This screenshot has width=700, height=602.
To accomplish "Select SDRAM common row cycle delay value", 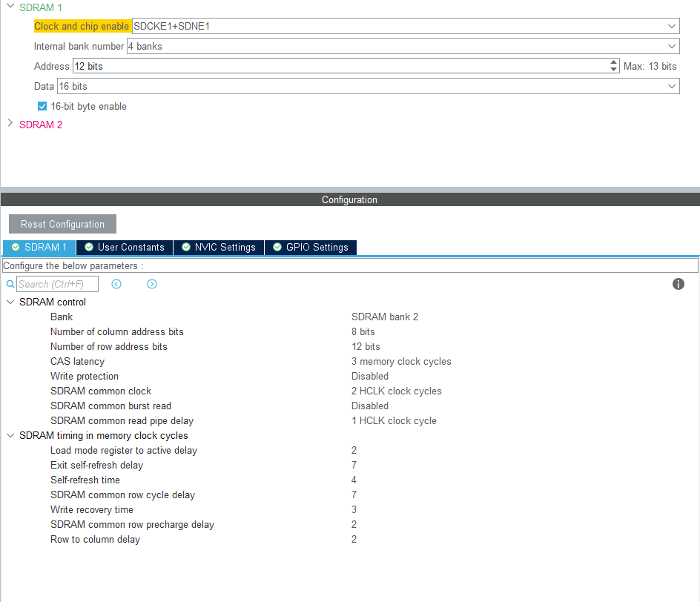I will point(354,495).
